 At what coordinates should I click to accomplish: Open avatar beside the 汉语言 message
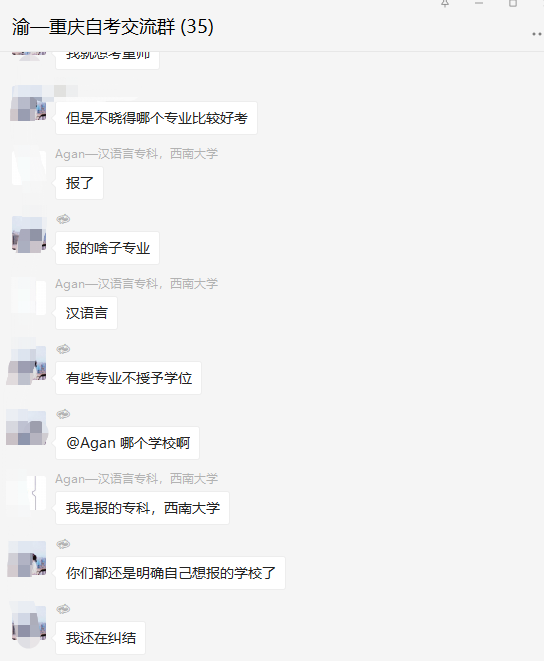[x=29, y=298]
